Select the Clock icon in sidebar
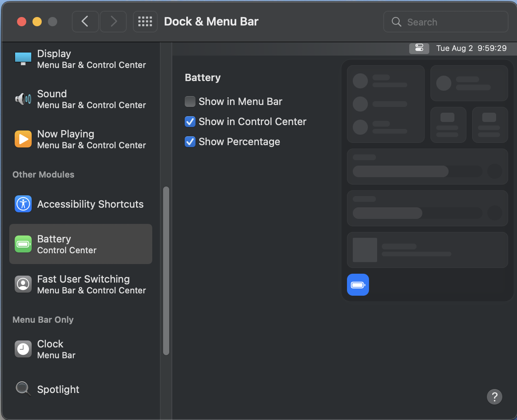517x420 pixels. (x=23, y=349)
